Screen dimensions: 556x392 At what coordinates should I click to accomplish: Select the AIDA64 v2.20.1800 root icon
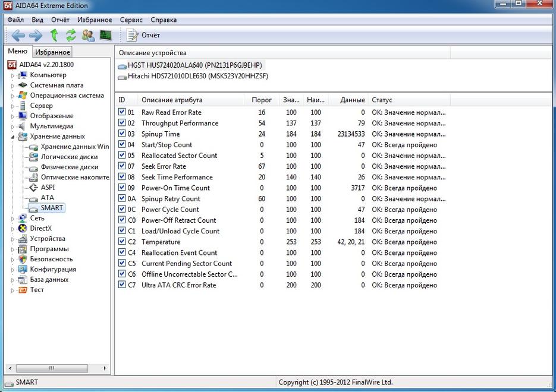12,65
